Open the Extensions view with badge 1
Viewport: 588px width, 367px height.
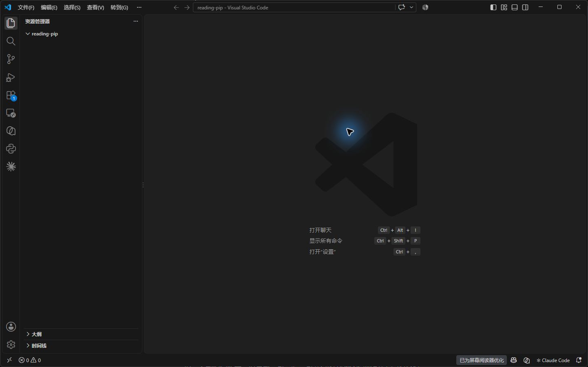[11, 95]
